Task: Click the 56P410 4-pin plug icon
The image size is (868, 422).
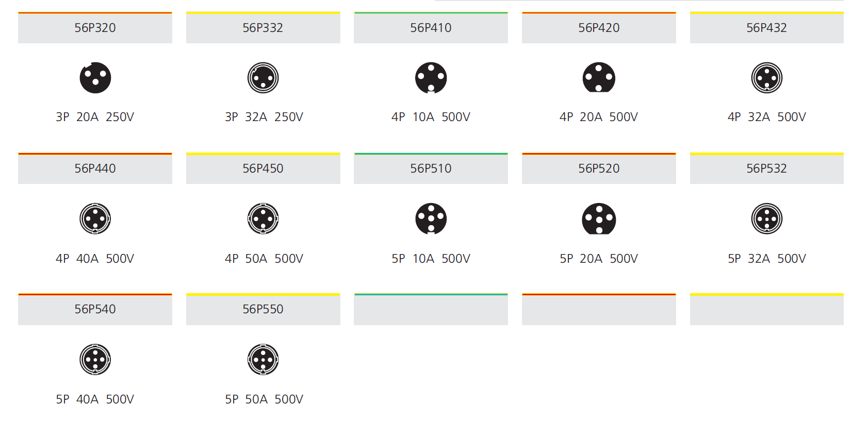Action: coord(431,78)
